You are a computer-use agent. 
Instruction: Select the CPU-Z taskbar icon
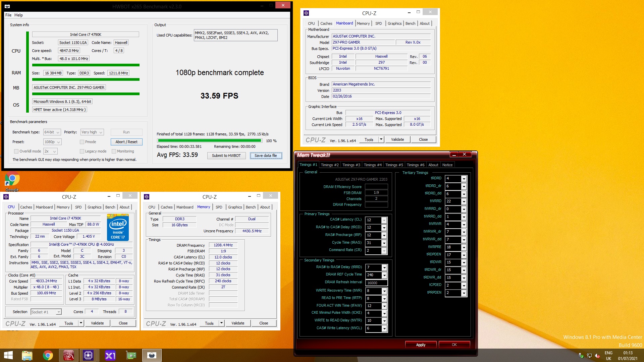pyautogui.click(x=89, y=355)
